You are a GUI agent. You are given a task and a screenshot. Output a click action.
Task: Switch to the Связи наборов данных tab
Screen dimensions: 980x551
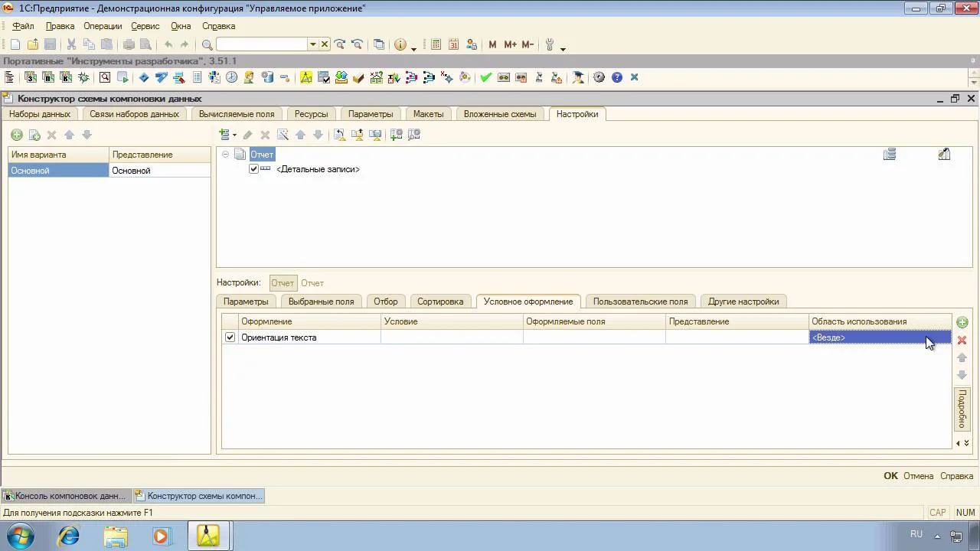(x=134, y=114)
